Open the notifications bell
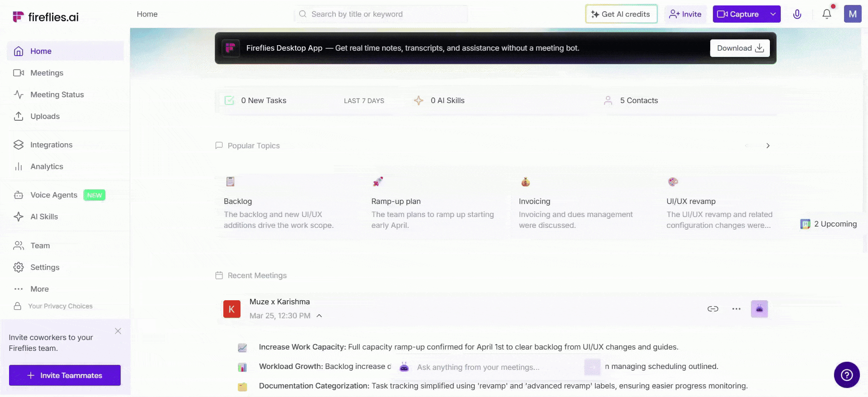 [827, 14]
